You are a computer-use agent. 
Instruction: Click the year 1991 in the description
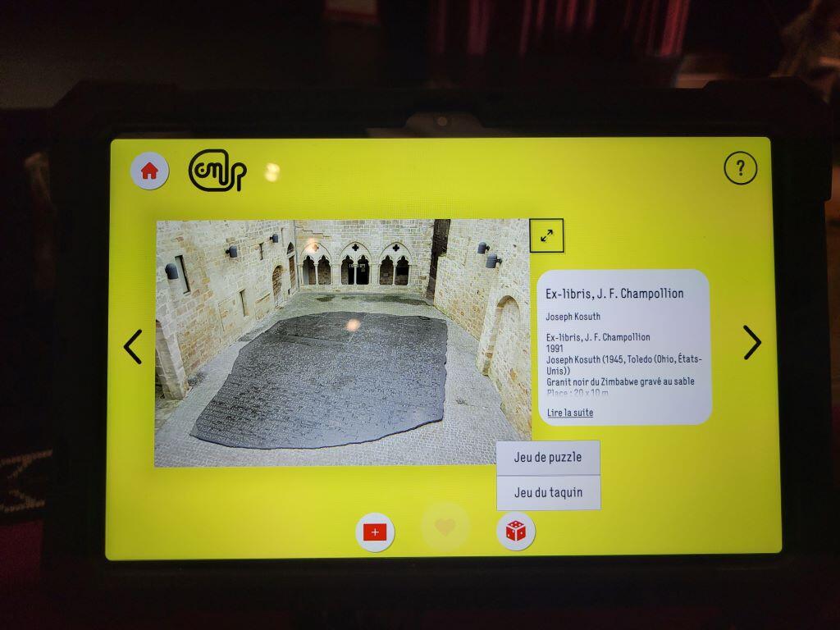(x=555, y=349)
